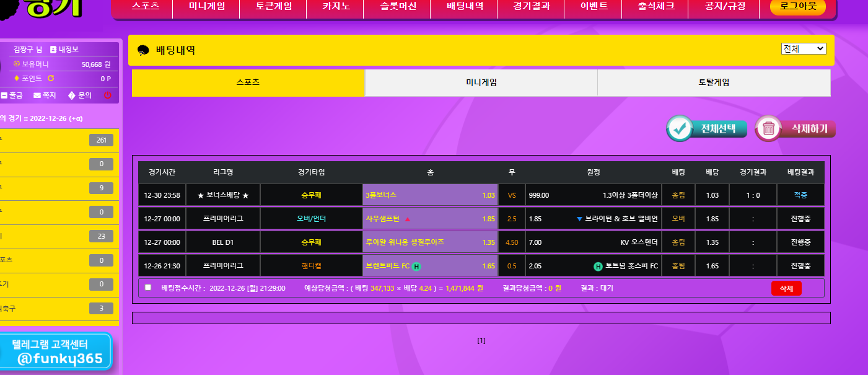This screenshot has width=868, height=375.
Task: Click the points refresh arrow icon
Action: 51,79
